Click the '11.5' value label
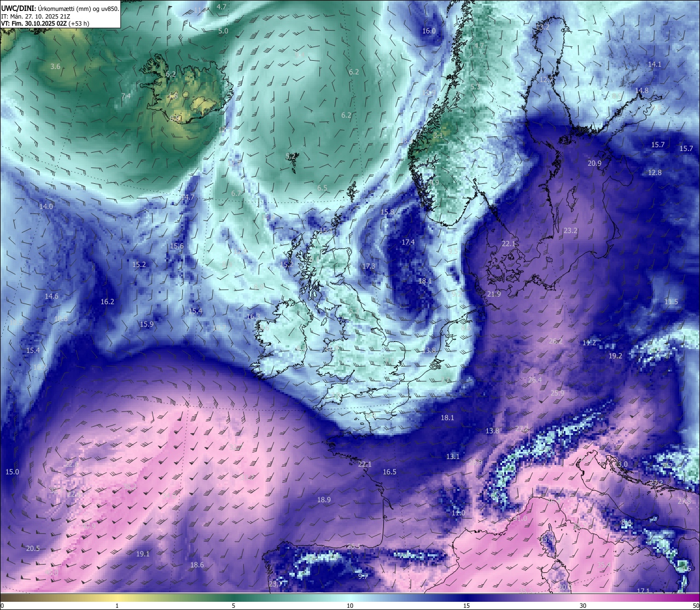This screenshot has height=610, width=700. pos(671,301)
